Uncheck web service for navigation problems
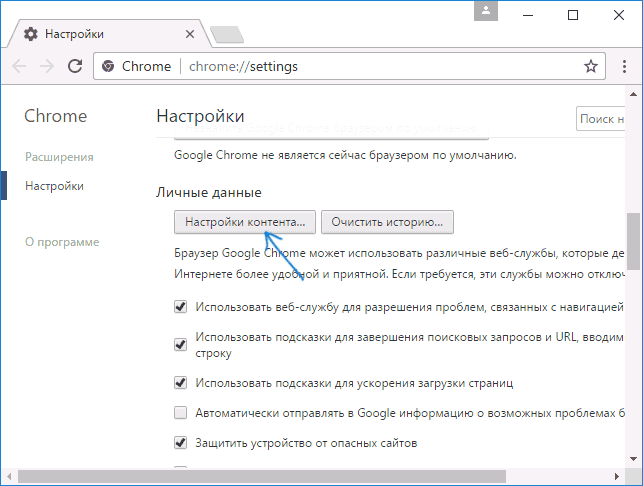This screenshot has width=643, height=486. (x=180, y=306)
